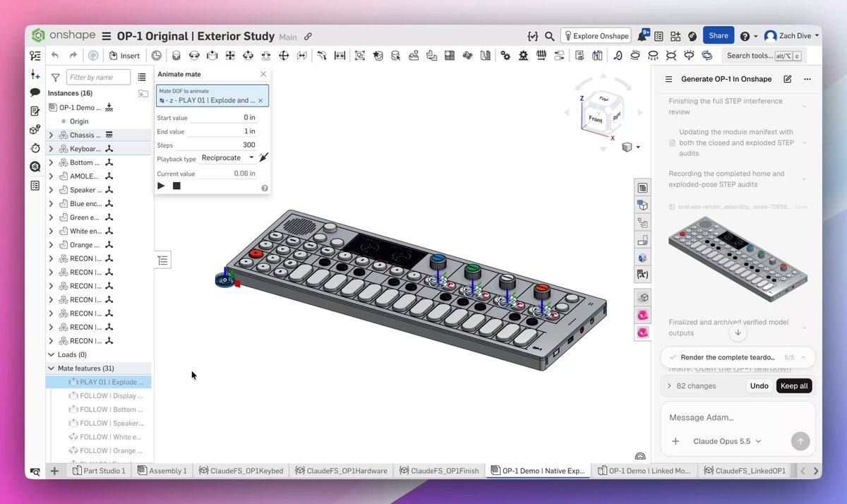Viewport: 847px width, 504px height.
Task: Expand the Bottom instance
Action: point(51,162)
